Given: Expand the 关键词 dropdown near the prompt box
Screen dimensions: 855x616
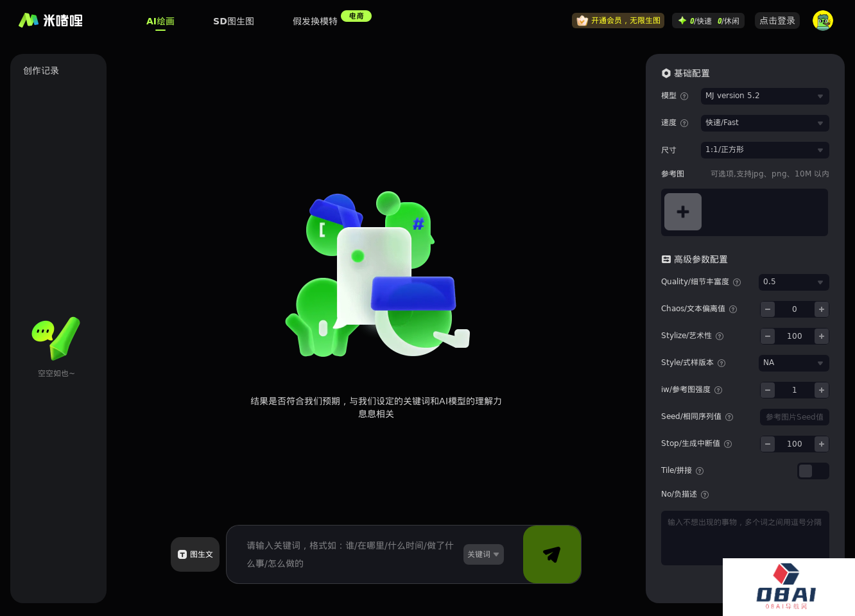Looking at the screenshot, I should click(483, 554).
